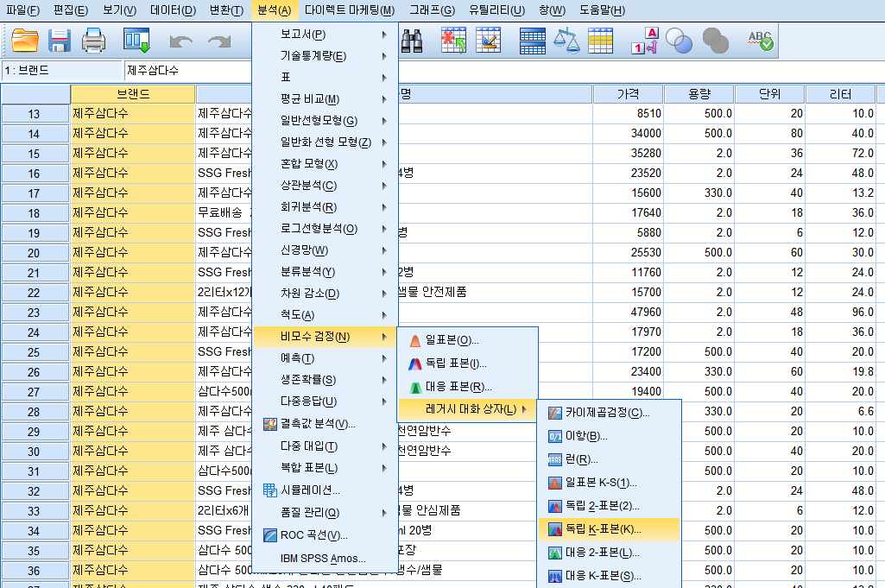Click the Value labels icon
The width and height of the screenshot is (885, 588).
(645, 41)
